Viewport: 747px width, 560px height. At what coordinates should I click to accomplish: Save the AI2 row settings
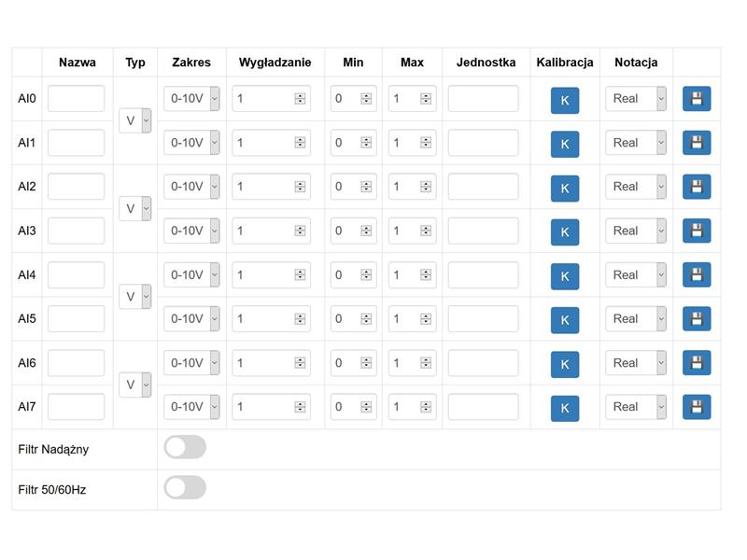[696, 187]
